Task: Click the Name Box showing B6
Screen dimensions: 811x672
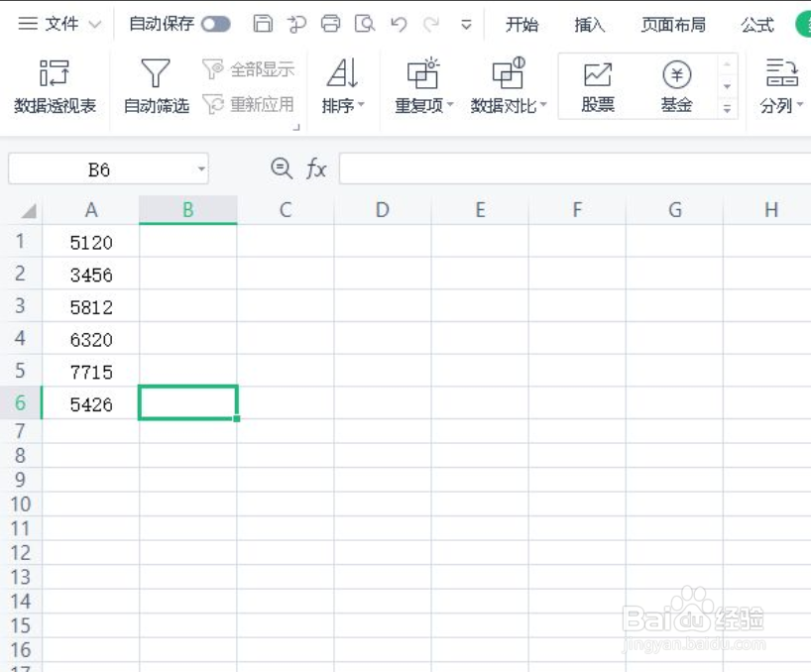Action: [99, 169]
